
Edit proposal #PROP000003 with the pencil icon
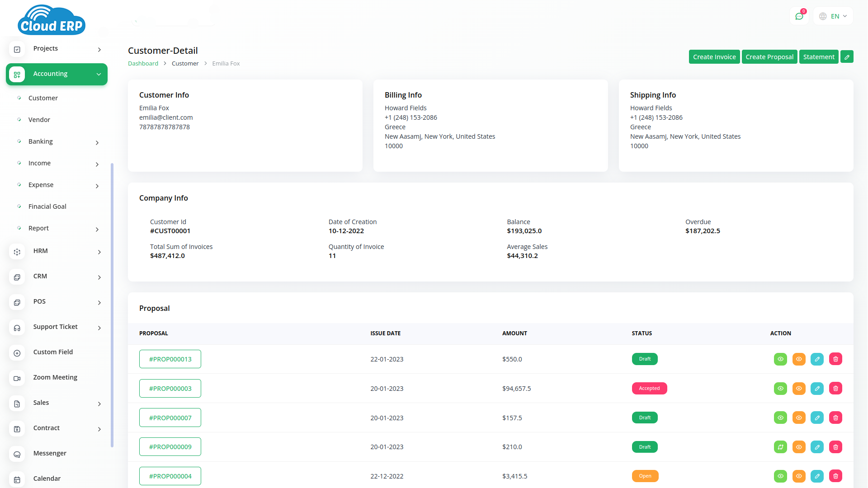[817, 389]
